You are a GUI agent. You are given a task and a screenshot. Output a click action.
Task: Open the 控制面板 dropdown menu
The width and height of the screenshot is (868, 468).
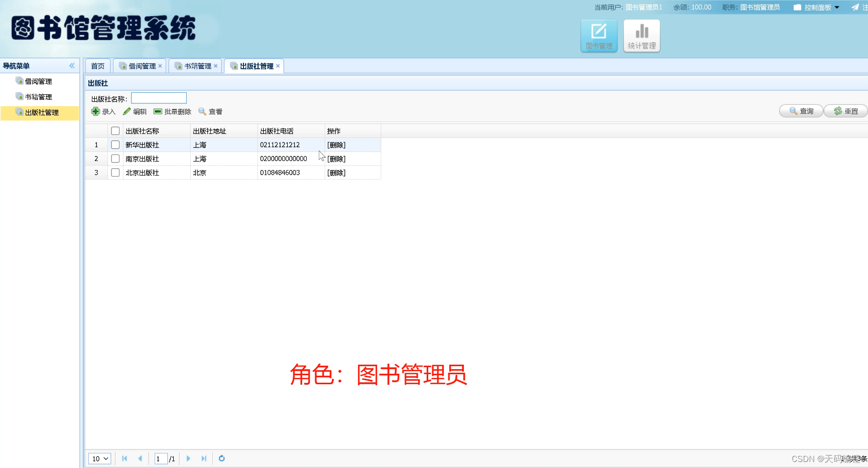click(x=817, y=7)
